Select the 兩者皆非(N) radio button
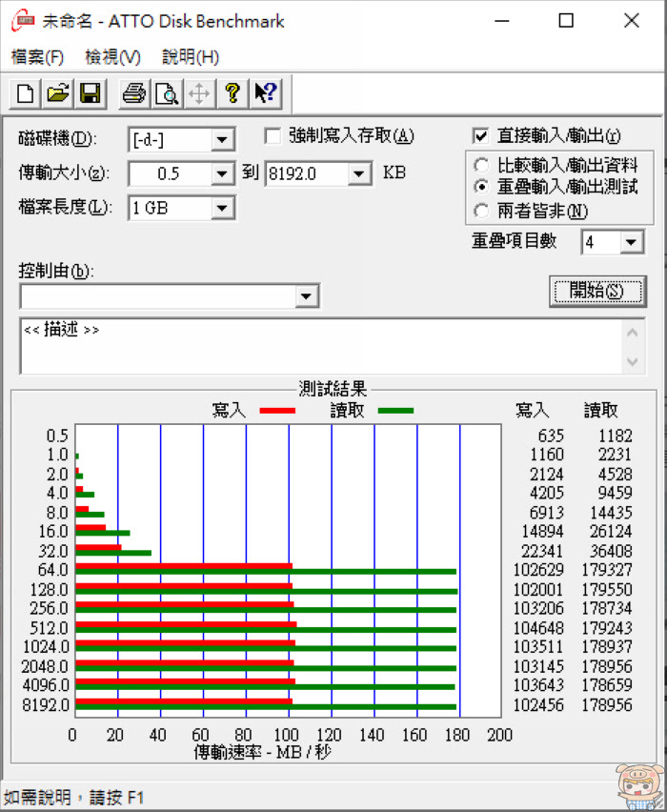 481,211
